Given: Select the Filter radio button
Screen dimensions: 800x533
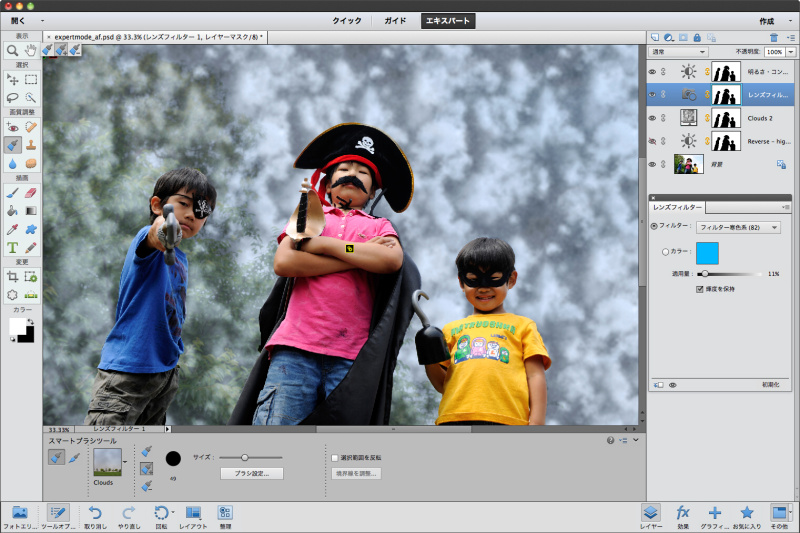Looking at the screenshot, I should pos(654,226).
